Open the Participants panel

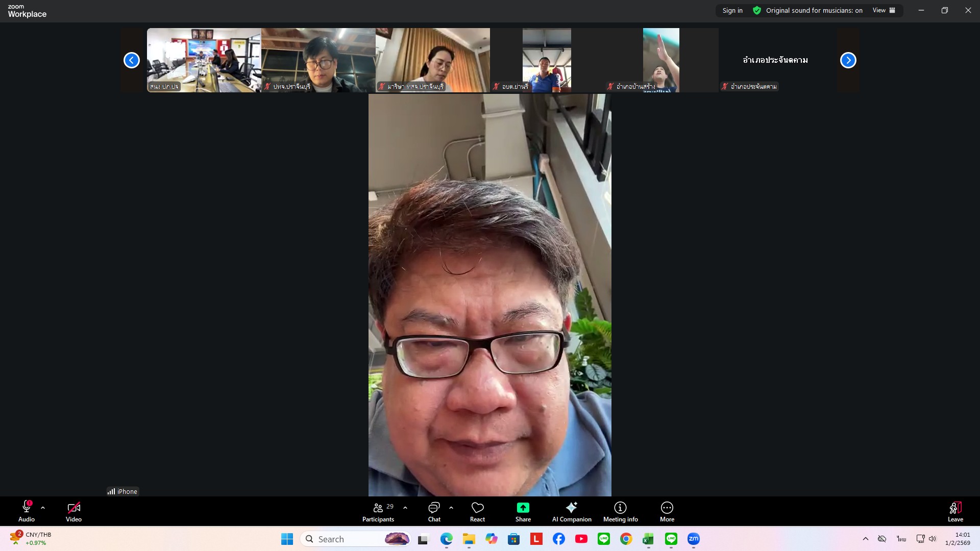(x=378, y=512)
